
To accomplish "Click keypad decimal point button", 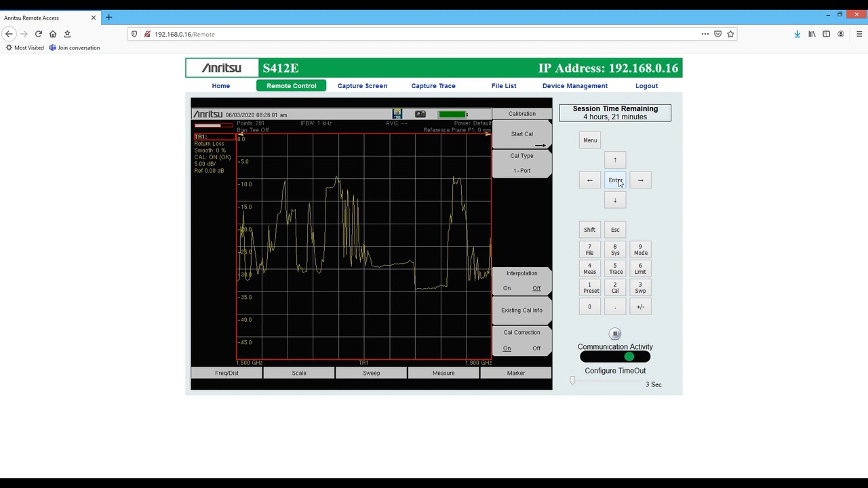I will click(615, 307).
